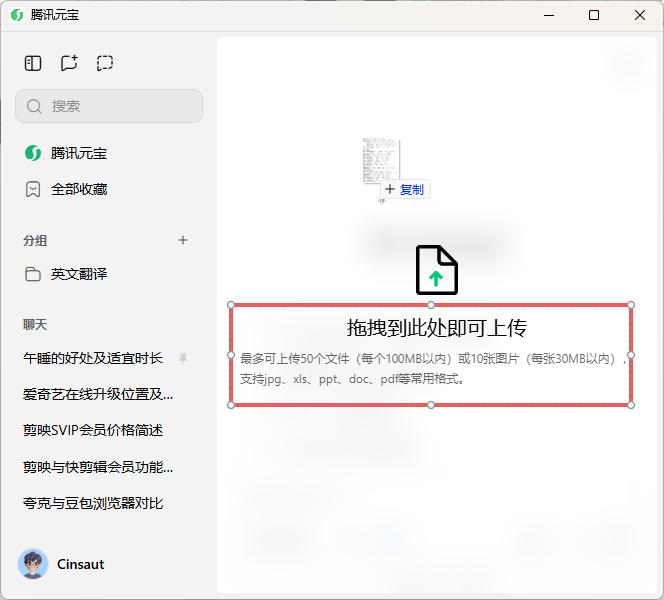664x600 pixels.
Task: Click the file upload arrow icon
Action: [x=437, y=270]
